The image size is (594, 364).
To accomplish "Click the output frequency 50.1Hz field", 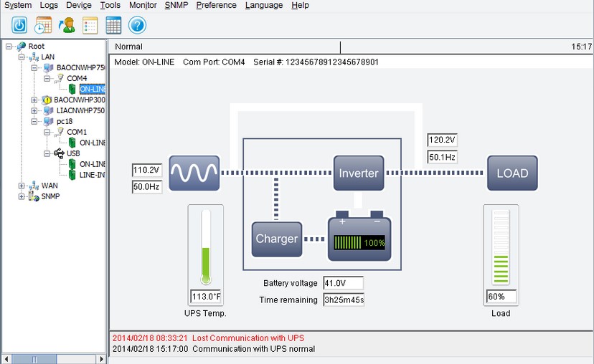I will coord(443,157).
